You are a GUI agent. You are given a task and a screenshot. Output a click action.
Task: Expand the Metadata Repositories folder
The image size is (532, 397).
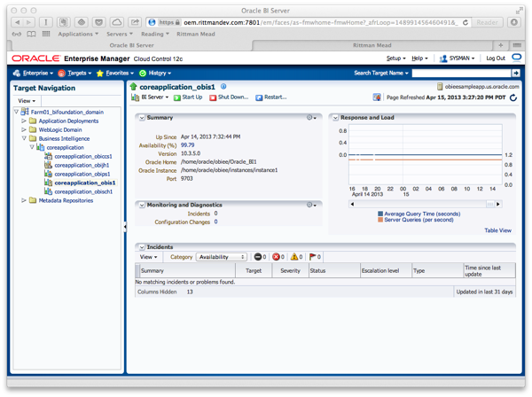pyautogui.click(x=24, y=200)
